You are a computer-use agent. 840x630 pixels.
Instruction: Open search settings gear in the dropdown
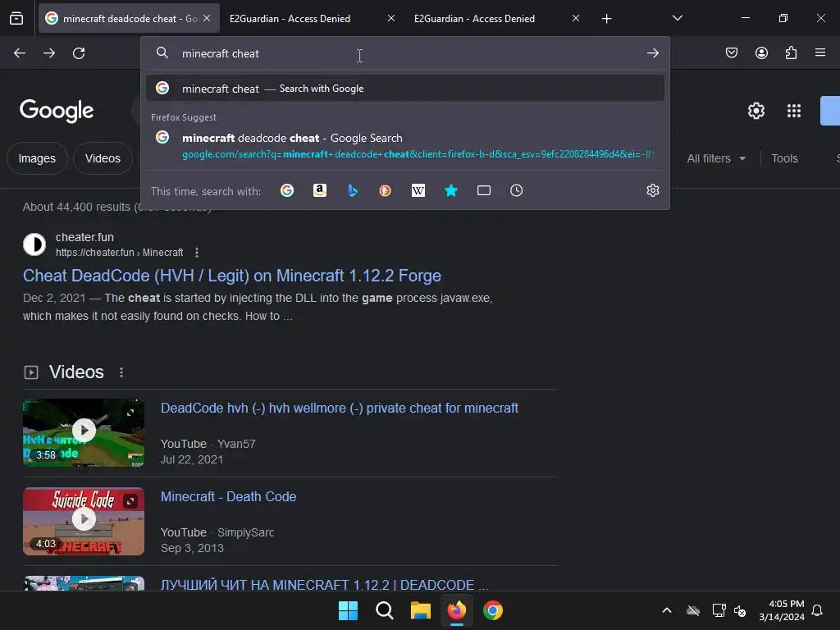[x=652, y=190]
